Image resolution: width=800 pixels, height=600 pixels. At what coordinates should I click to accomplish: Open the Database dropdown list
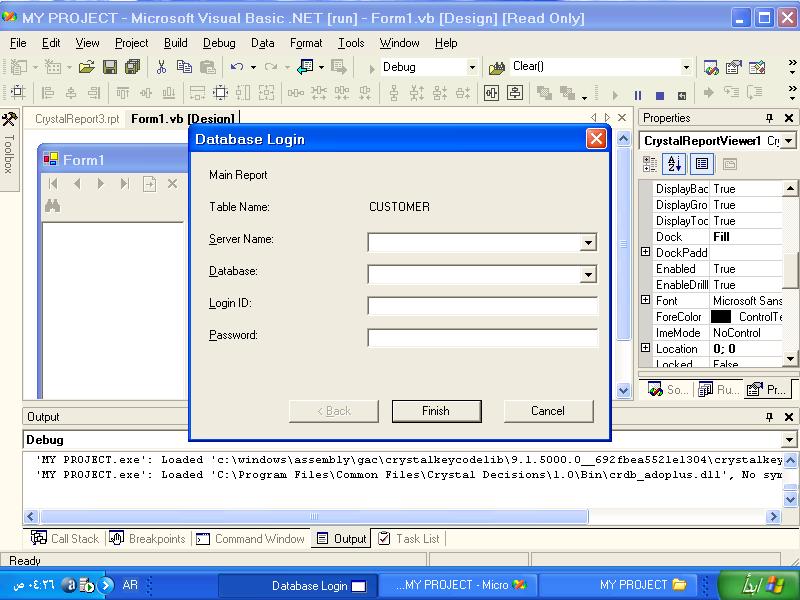point(588,274)
